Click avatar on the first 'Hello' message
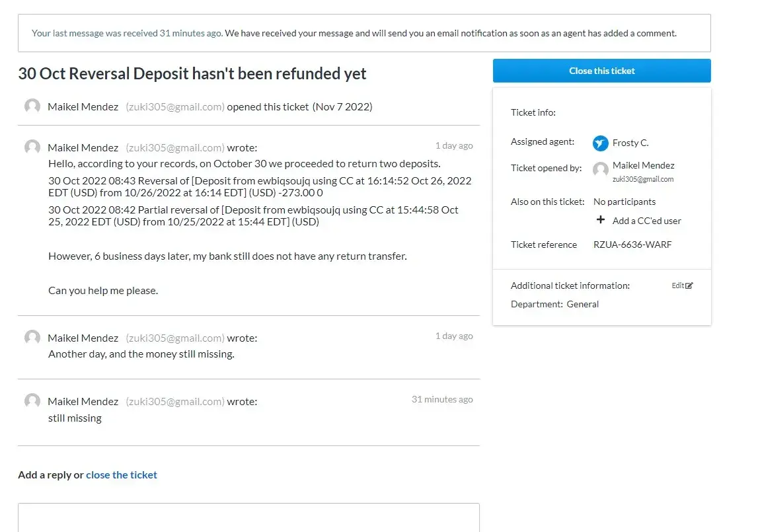The image size is (758, 532). point(32,147)
